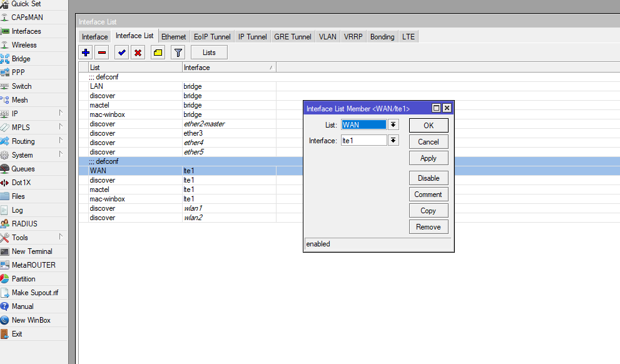
Task: Switch to the Interface tab
Action: click(95, 37)
